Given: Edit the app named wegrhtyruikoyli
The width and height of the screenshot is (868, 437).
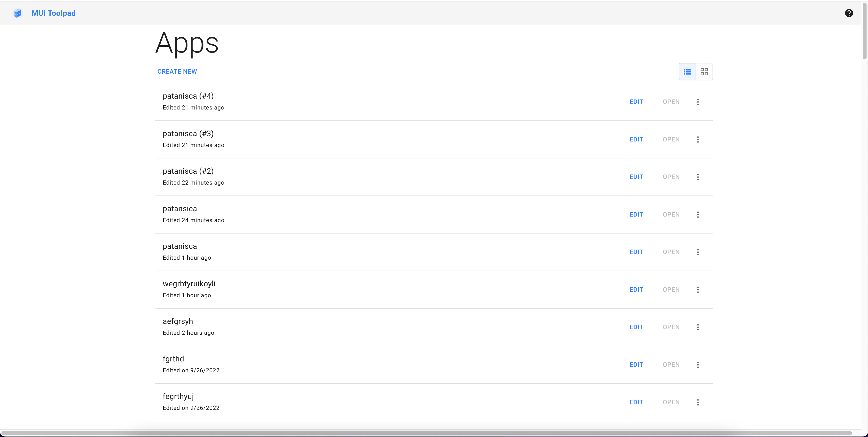Looking at the screenshot, I should coord(636,289).
